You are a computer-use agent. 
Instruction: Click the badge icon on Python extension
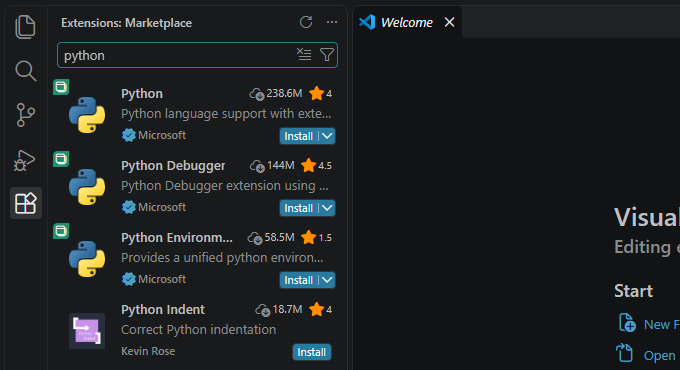coord(61,87)
